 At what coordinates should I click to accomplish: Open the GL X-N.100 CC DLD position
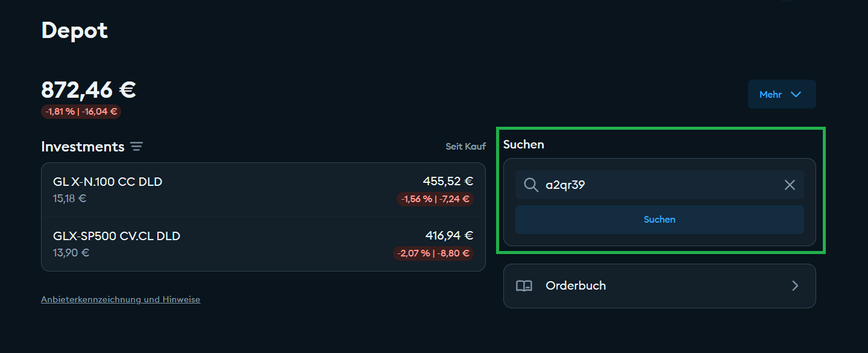coord(108,182)
